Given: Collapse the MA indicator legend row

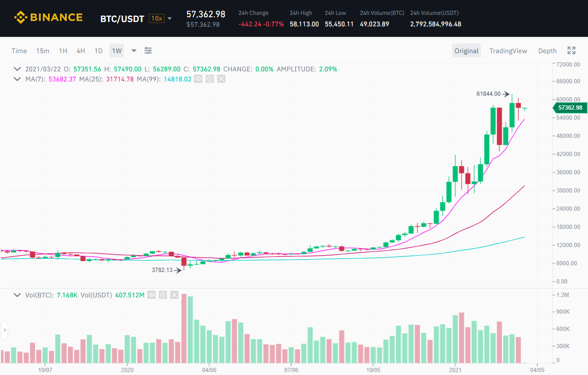Looking at the screenshot, I should [x=18, y=79].
